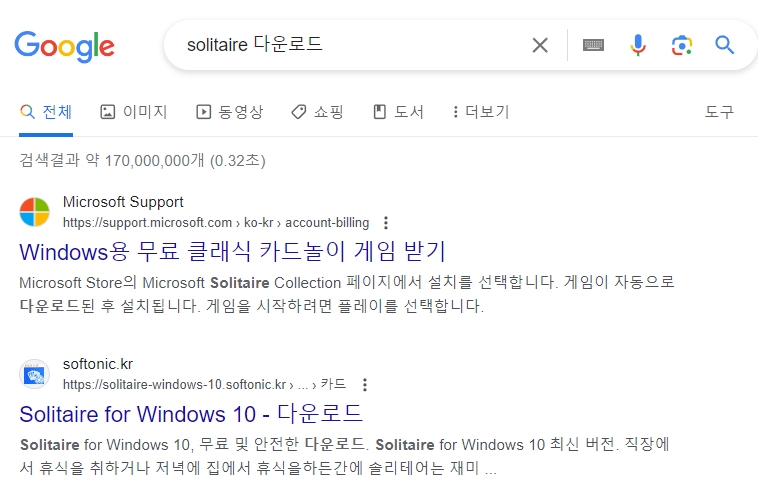758x499 pixels.
Task: Open the on-screen keyboard input tool
Action: point(593,45)
